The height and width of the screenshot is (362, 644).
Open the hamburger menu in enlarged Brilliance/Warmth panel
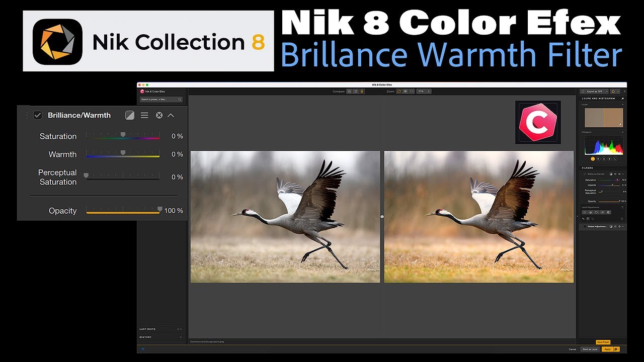(x=144, y=115)
